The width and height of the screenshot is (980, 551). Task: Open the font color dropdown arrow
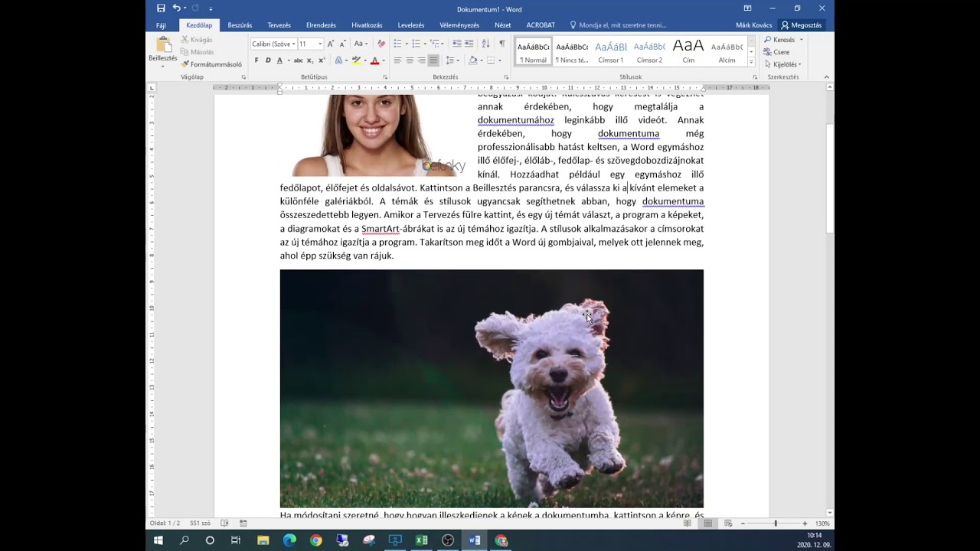click(384, 60)
